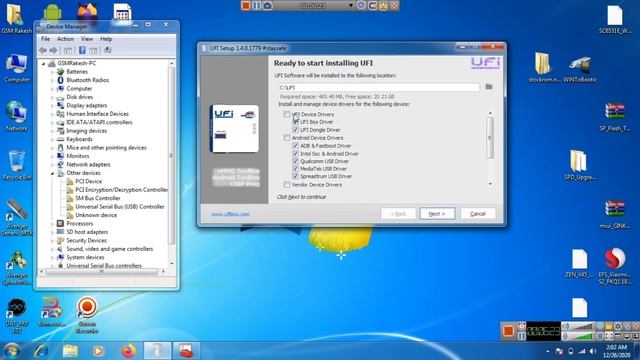The height and width of the screenshot is (360, 640).
Task: Click the volume speaker icon in the system tray
Action: pyautogui.click(x=593, y=351)
